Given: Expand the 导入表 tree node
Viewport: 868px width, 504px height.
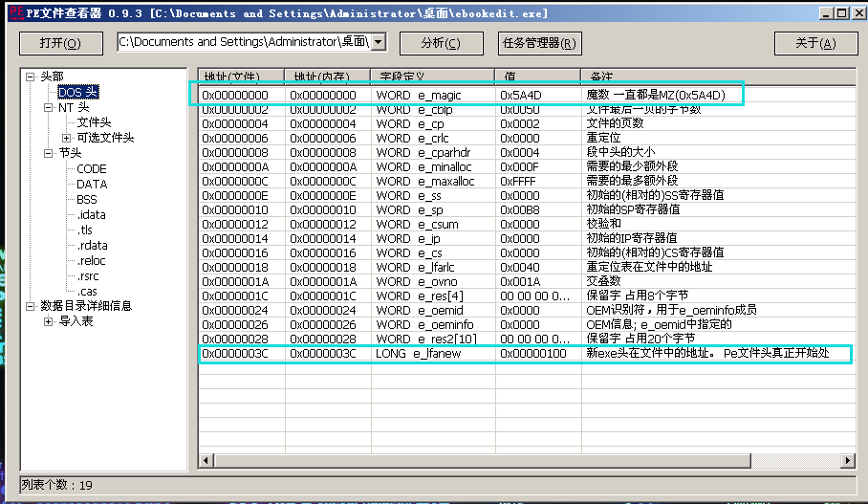Looking at the screenshot, I should [x=49, y=321].
